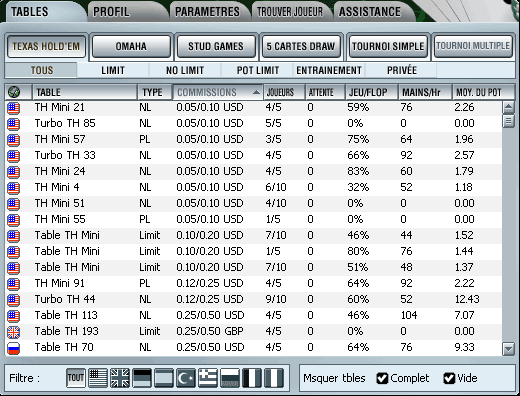Show NO LIMIT tables
Viewport: 520px width, 396px height.
point(185,70)
